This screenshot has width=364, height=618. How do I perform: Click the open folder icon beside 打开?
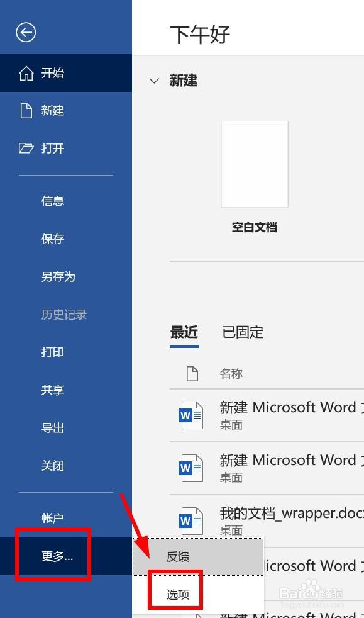(26, 148)
